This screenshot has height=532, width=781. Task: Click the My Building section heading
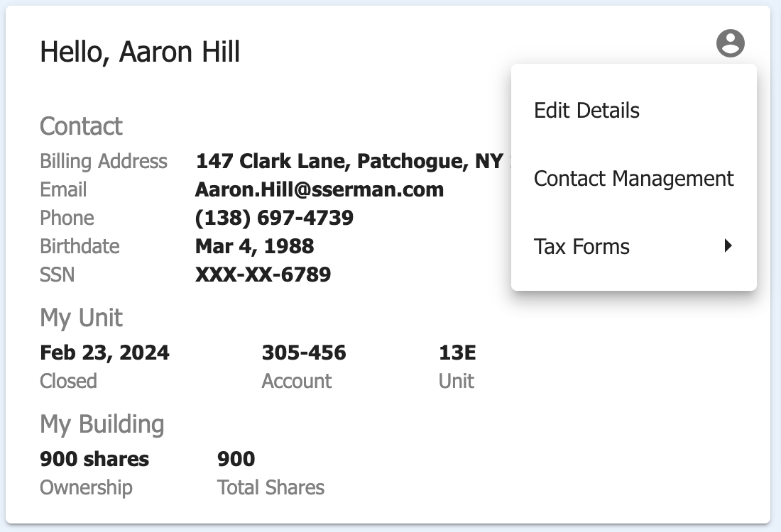[x=102, y=424]
